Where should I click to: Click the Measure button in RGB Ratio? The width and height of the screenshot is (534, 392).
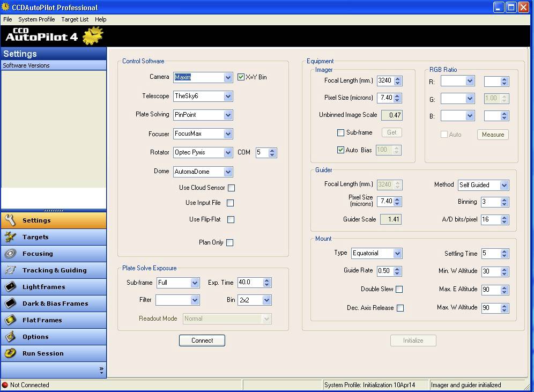[x=492, y=135]
